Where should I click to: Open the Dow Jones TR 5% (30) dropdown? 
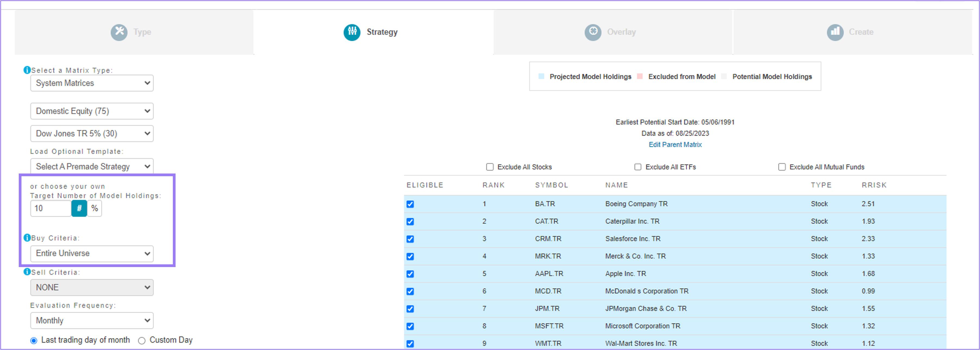pos(92,134)
